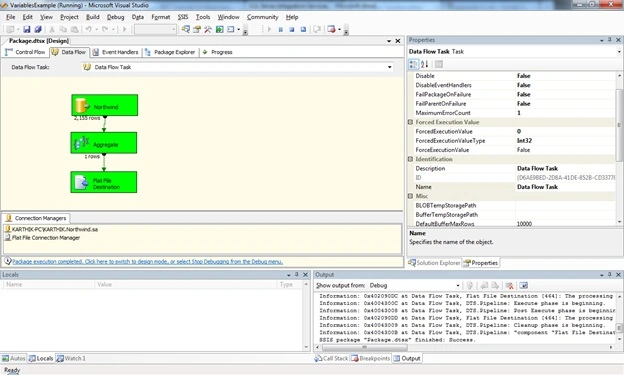Open Properties object selector dropdown
The height and width of the screenshot is (375, 624).
click(619, 52)
